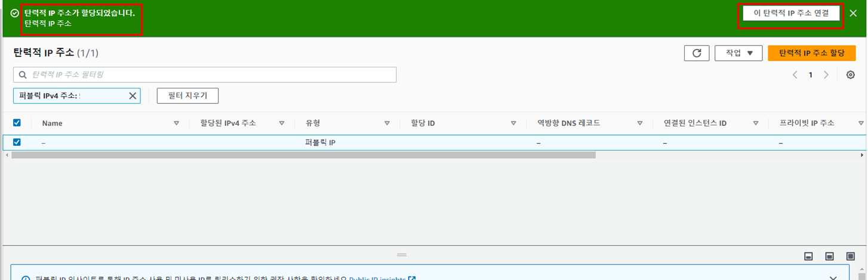Collapse the Public IP insights info box
The width and height of the screenshot is (868, 280).
[x=833, y=278]
